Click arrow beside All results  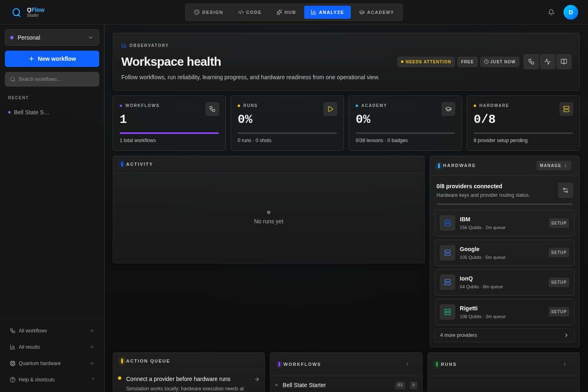92,347
